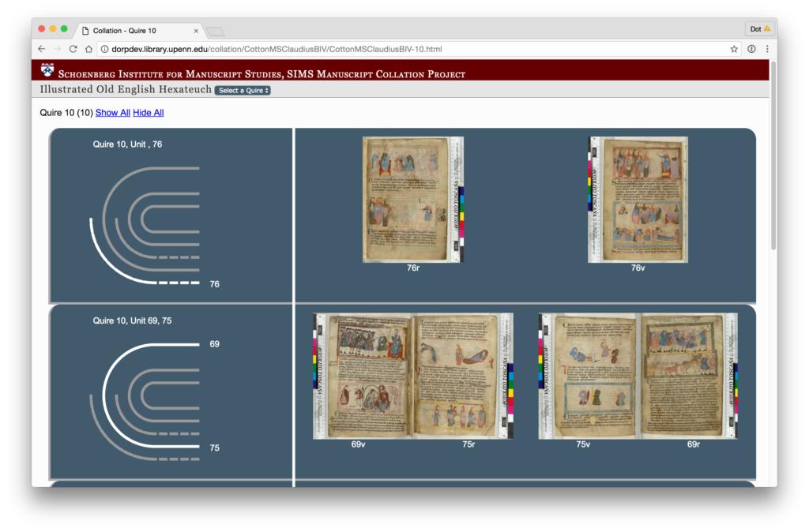Click the macOS red close window button

click(x=42, y=29)
